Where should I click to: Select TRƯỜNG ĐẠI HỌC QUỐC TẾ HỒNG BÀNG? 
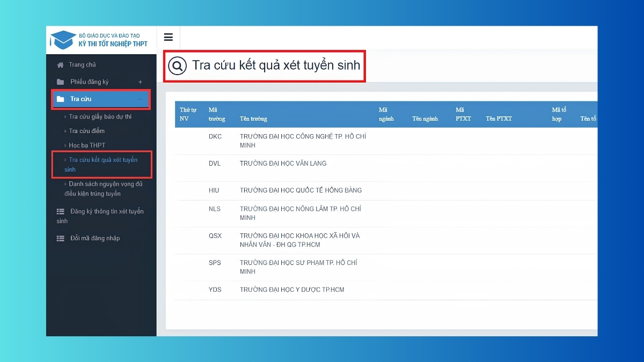tap(301, 190)
